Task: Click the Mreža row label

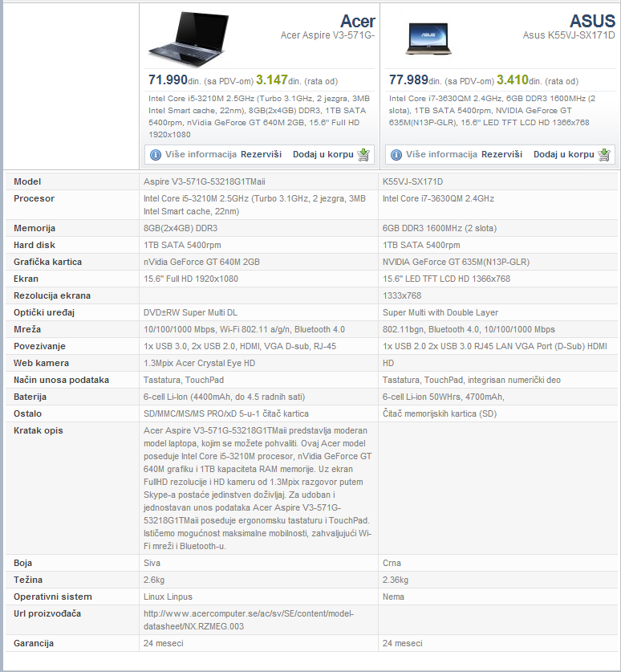Action: click(27, 329)
